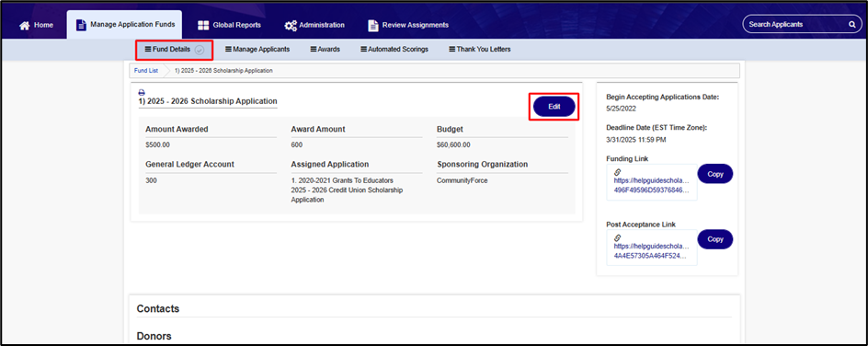
Task: Click the 2025 - 2026 Scholarship Application breadcrumb
Action: 223,71
